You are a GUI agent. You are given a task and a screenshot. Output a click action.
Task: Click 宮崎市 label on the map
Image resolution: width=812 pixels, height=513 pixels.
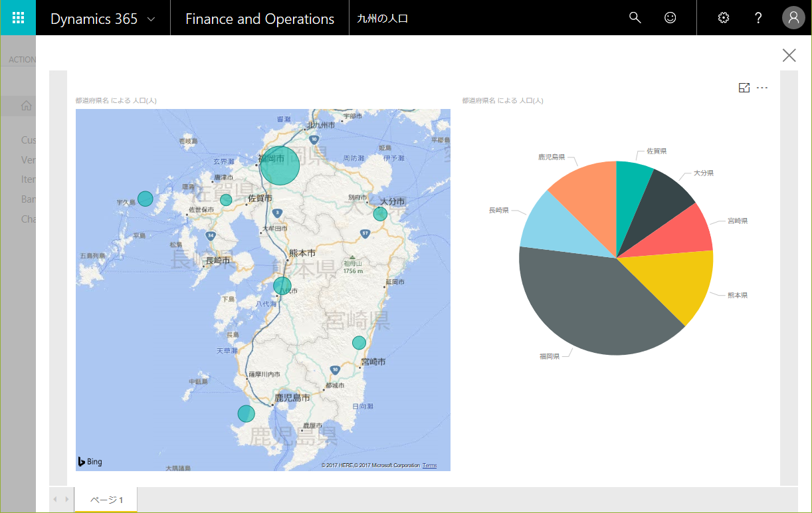click(x=373, y=362)
